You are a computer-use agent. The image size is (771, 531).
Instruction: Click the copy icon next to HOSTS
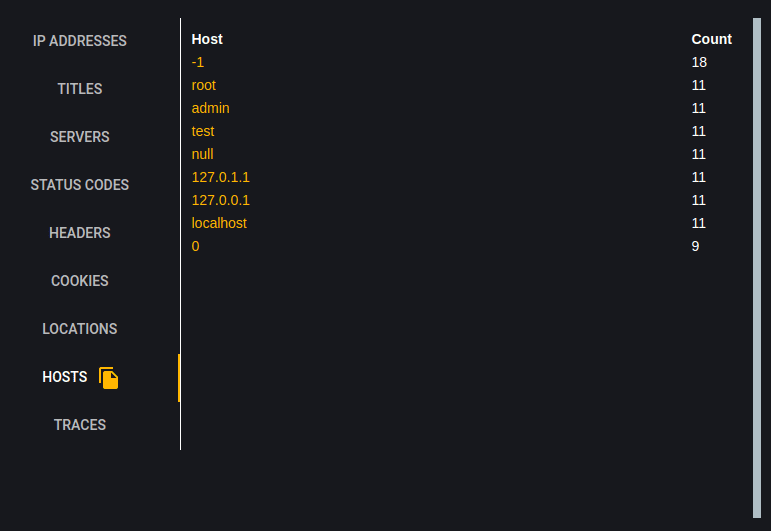click(x=109, y=378)
